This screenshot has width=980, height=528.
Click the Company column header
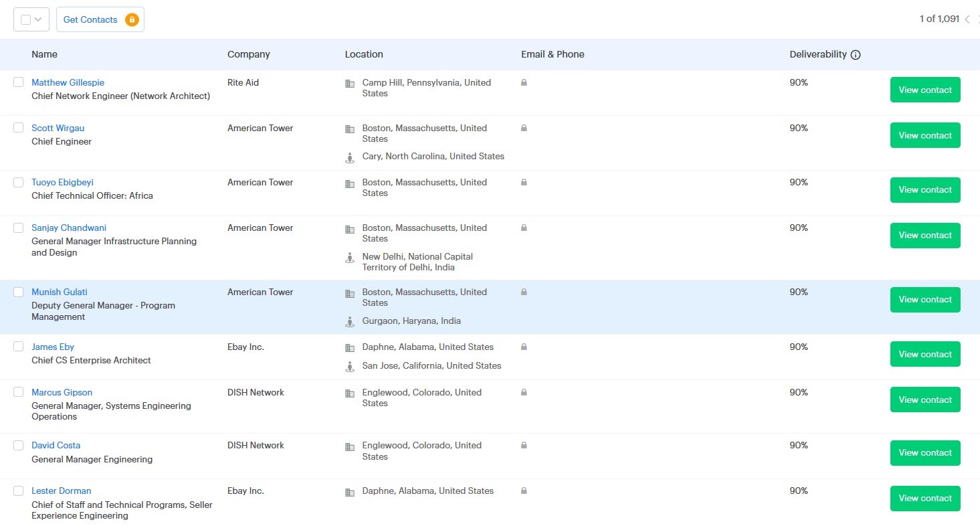click(x=248, y=54)
